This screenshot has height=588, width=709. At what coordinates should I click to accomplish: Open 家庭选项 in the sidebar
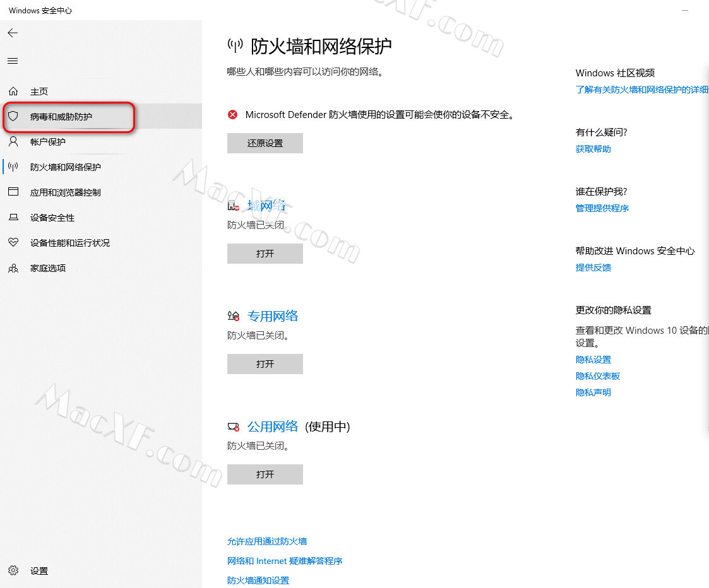coord(101,268)
